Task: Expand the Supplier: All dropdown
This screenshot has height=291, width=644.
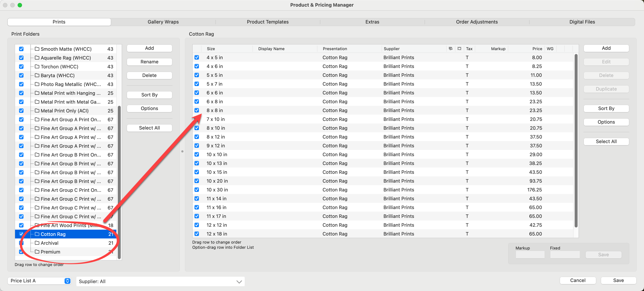Action: click(x=239, y=281)
